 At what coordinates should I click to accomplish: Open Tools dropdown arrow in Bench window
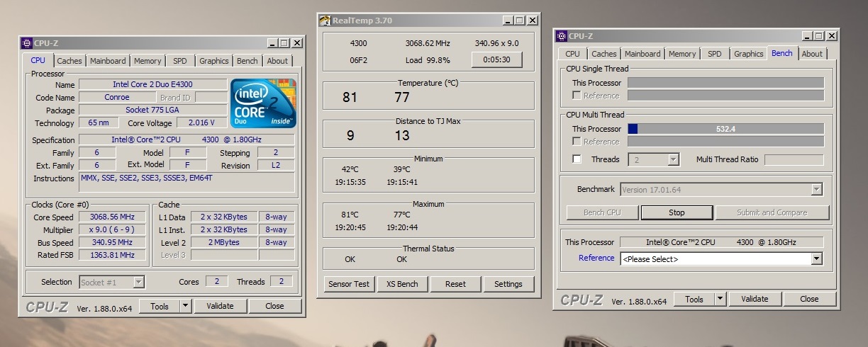pos(720,299)
